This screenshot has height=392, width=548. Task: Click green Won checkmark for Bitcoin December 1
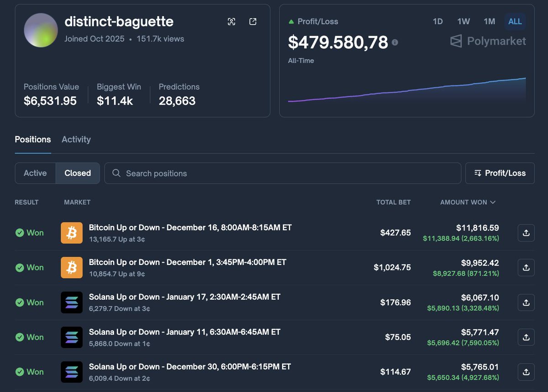(x=20, y=268)
